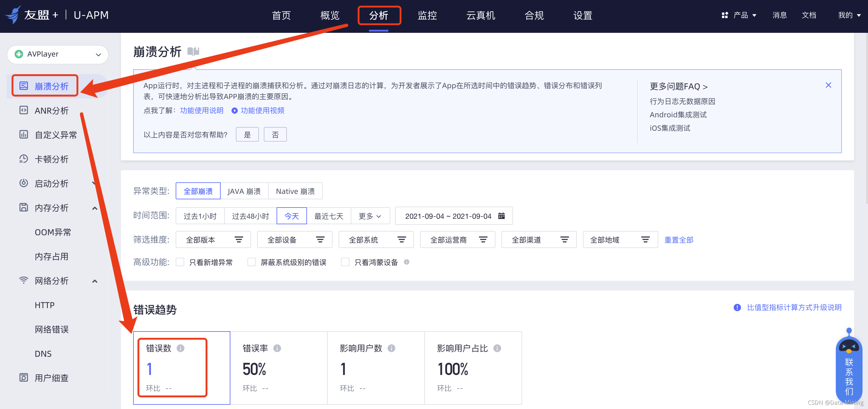
Task: Open the AVPlayer app selector dropdown
Action: point(58,54)
